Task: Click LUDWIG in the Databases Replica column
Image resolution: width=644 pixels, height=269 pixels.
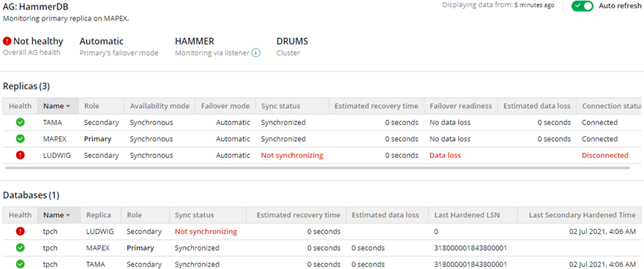Action: (x=99, y=231)
